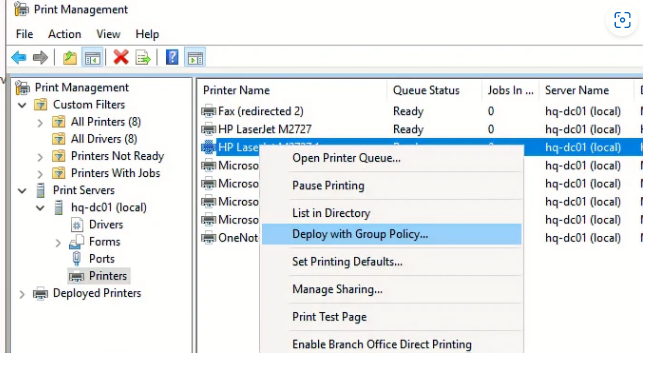Expand the All Printers (8) node
Screen dimensions: 661x365
coord(40,122)
